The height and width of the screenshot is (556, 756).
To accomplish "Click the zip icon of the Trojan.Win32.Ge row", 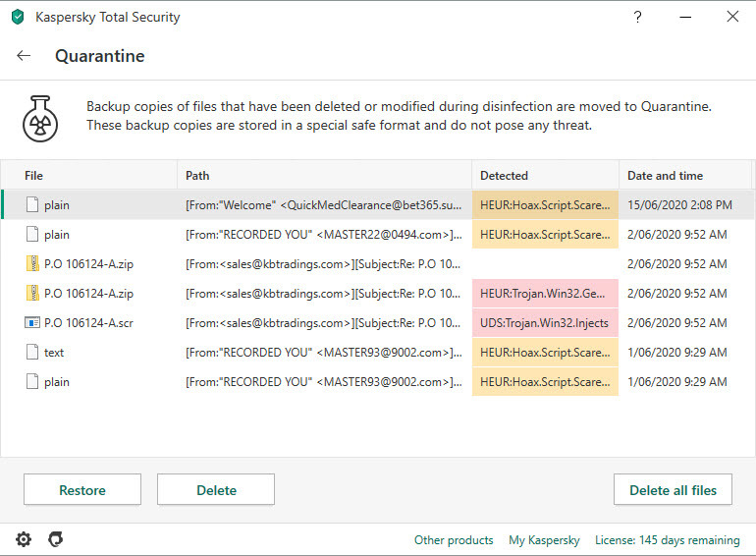I will click(x=32, y=293).
